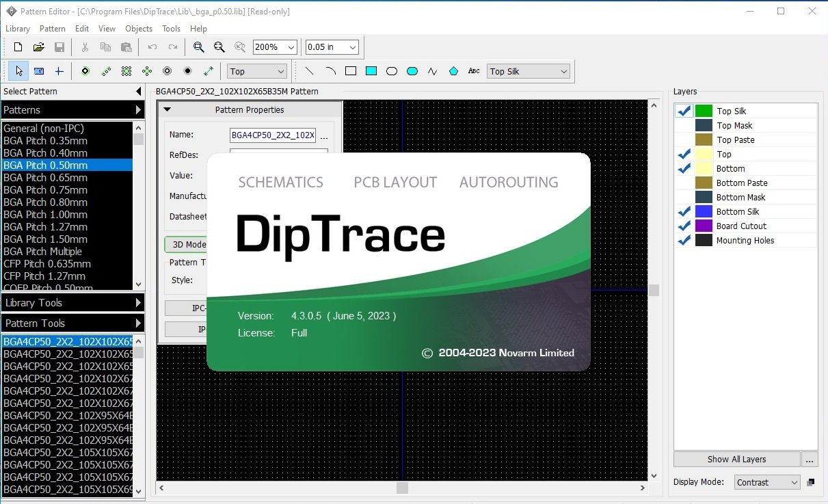Screen dimensions: 828x504
Task: Toggle Mounting Holes layer visibility checkmark
Action: pos(684,240)
